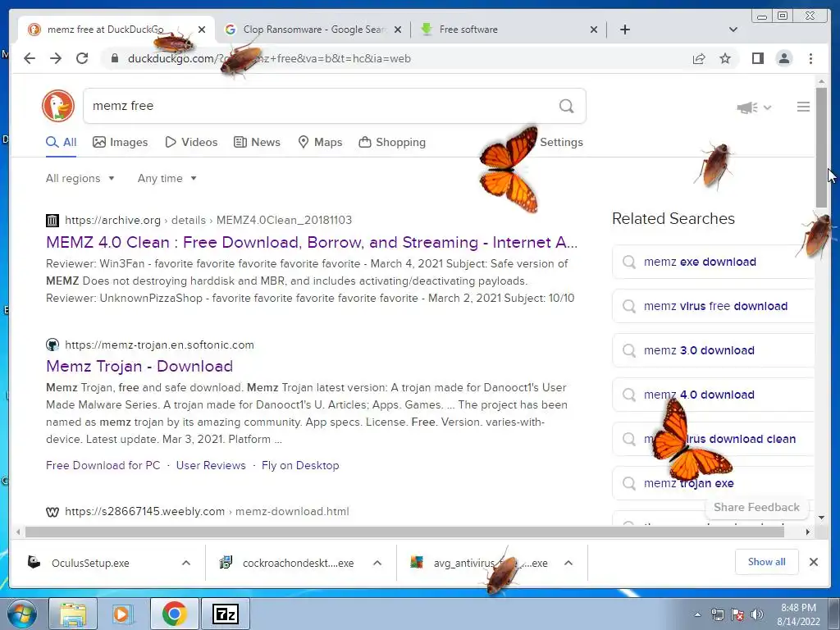Viewport: 840px width, 630px height.
Task: Close the Free software tab
Action: coord(594,30)
